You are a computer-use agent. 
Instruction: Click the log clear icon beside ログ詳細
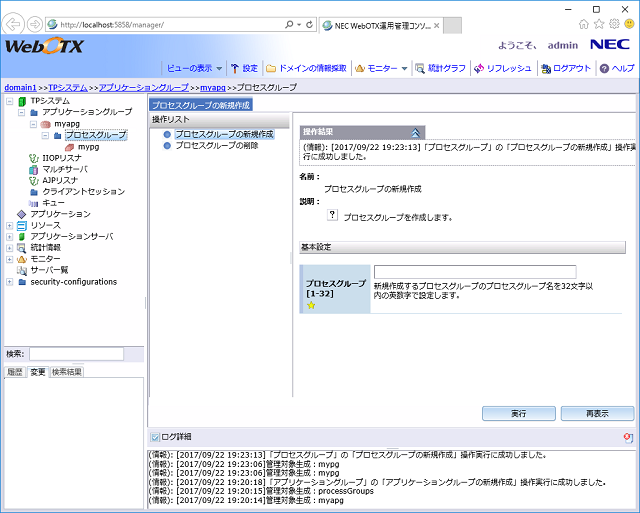coord(627,438)
